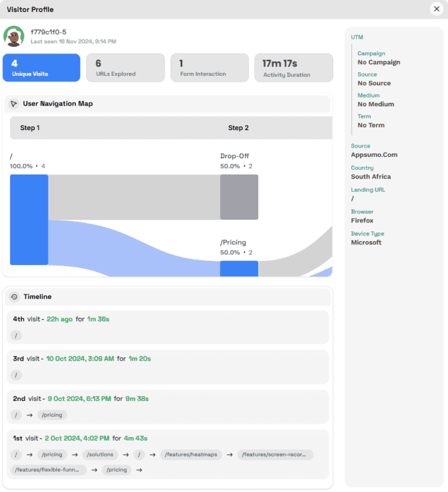The width and height of the screenshot is (448, 492).
Task: Click the Step 2 header
Action: 239,128
